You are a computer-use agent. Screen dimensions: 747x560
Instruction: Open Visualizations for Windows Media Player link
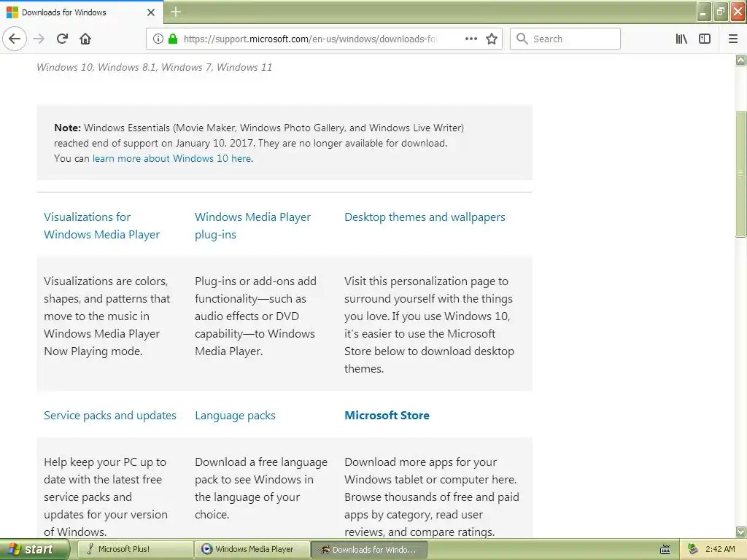101,226
